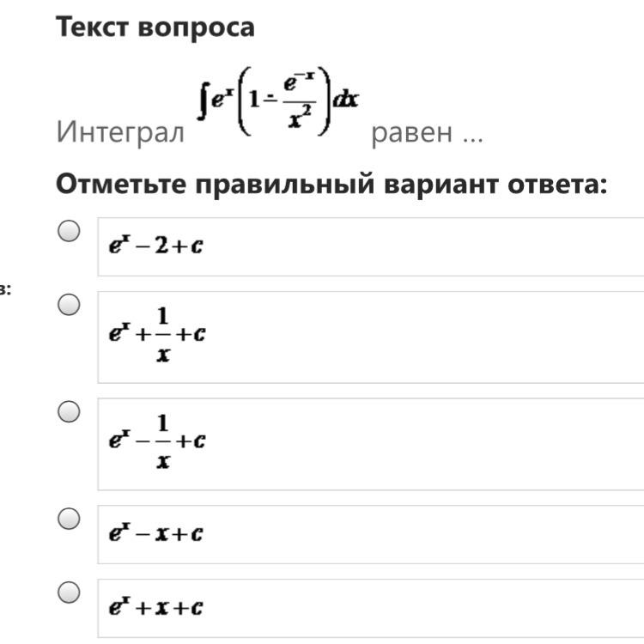Click the e⁻ˣ over x² fraction in the integrand
644x644 pixels.
point(300,100)
